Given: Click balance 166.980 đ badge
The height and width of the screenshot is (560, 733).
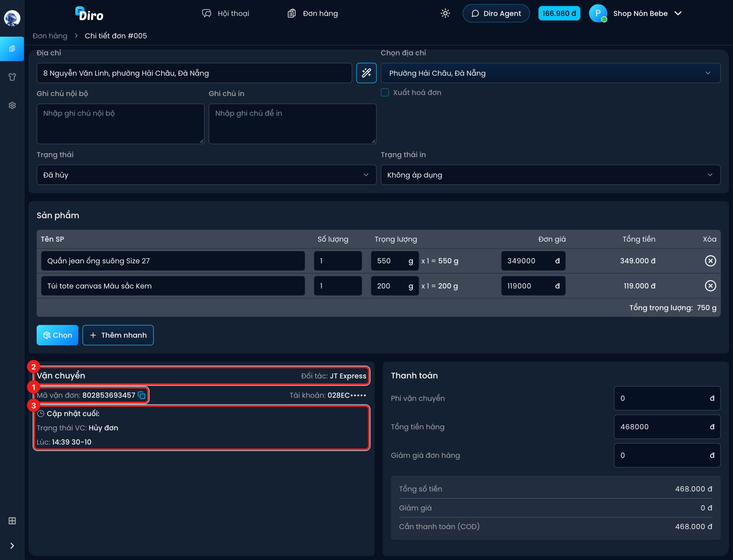Looking at the screenshot, I should coord(559,14).
